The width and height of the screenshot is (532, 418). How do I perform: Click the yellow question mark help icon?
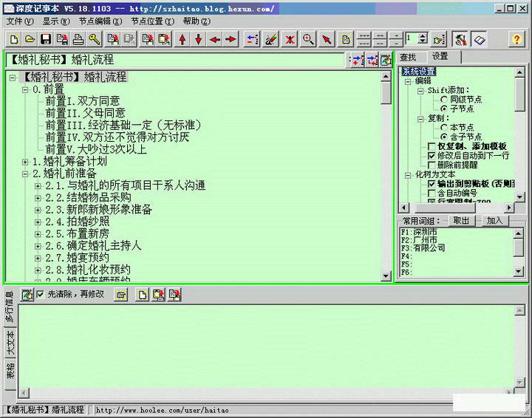point(516,40)
